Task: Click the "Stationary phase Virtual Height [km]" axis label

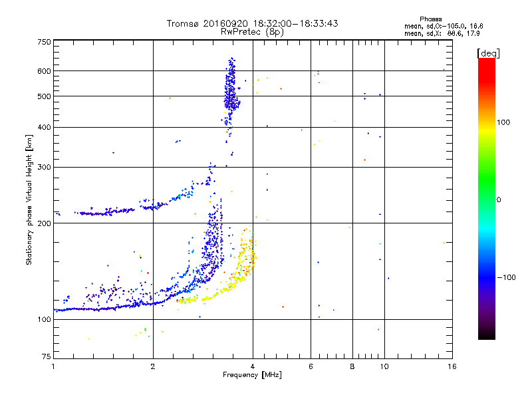Action: point(29,200)
